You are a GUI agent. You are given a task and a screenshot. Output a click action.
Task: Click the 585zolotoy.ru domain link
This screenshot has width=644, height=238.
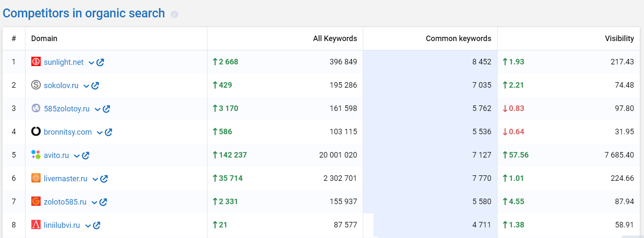point(66,109)
